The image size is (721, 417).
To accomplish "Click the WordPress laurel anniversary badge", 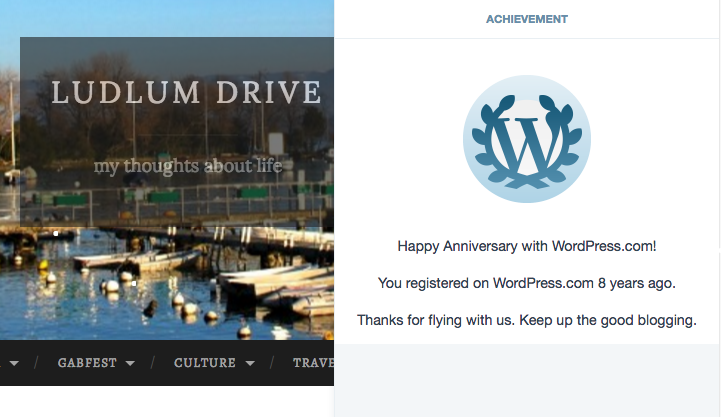I will 526,139.
